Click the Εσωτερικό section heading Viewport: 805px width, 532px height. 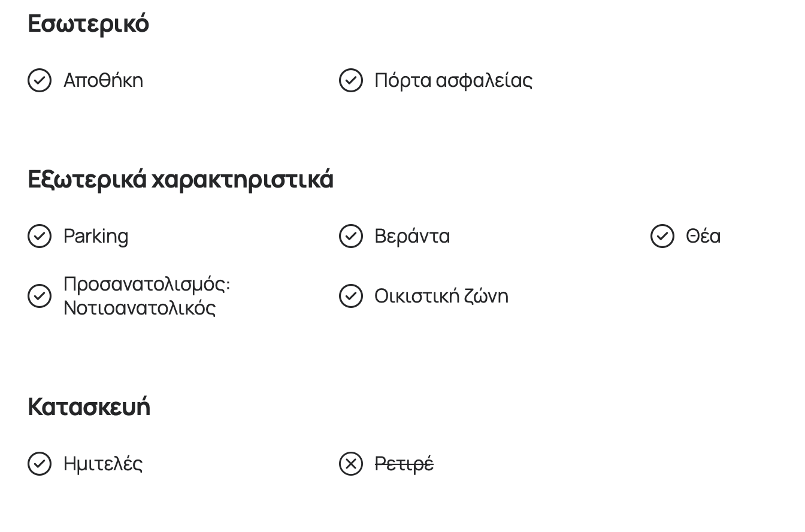89,23
